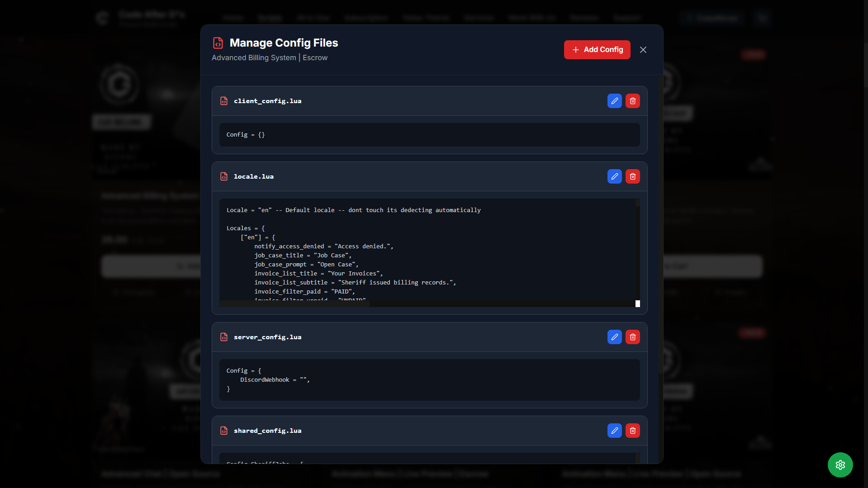Close the Manage Config Files dialog
The height and width of the screenshot is (488, 868).
click(643, 50)
